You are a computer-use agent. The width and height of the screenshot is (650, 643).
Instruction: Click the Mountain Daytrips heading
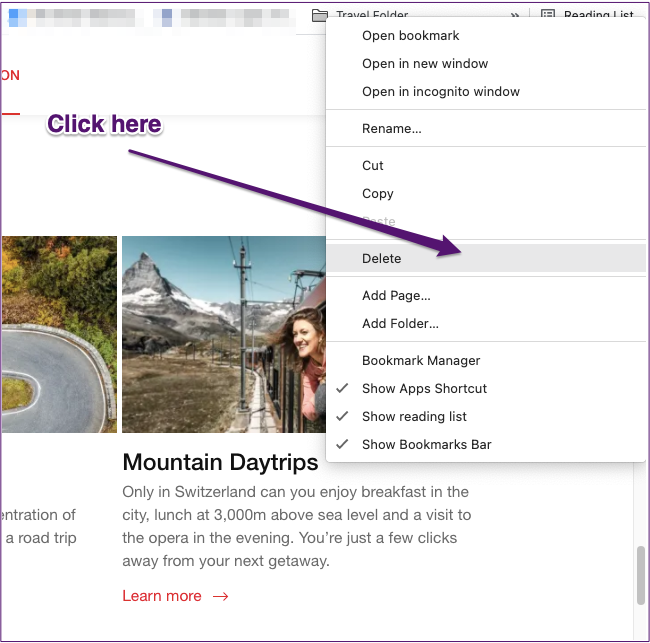(x=220, y=462)
